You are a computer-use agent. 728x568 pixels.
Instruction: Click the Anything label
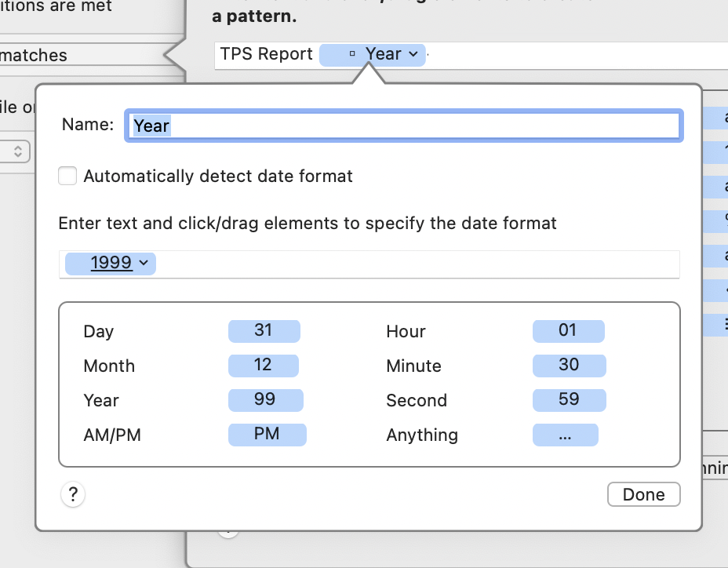(x=422, y=435)
